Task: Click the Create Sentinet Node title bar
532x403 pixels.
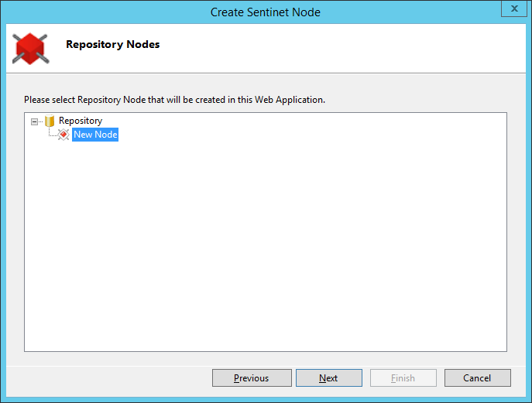Action: (266, 12)
